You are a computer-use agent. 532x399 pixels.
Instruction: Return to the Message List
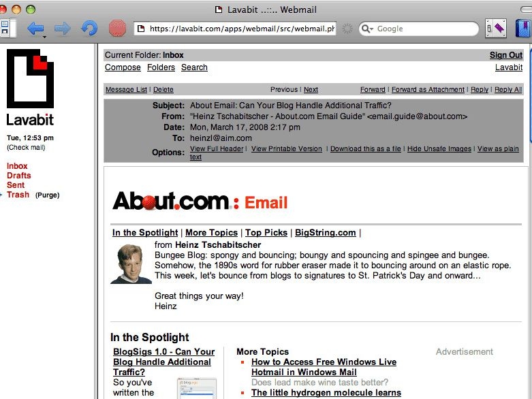126,89
